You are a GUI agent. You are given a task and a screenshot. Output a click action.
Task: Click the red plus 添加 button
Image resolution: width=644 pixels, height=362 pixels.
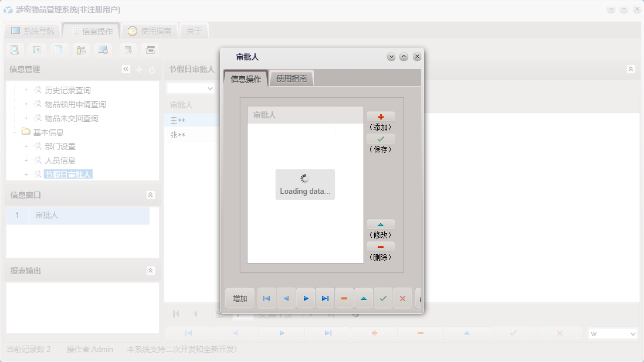[x=381, y=117]
